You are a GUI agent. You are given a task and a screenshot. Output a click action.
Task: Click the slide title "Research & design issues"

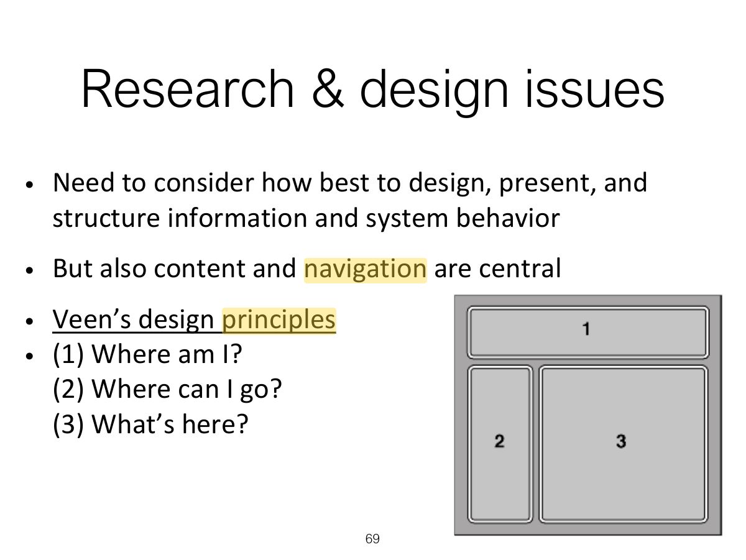pos(372,90)
